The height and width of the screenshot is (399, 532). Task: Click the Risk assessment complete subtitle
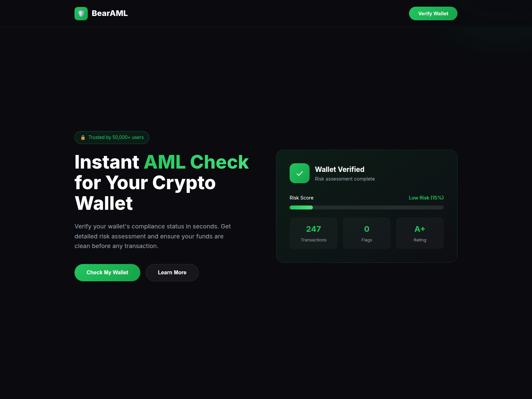[x=345, y=179]
